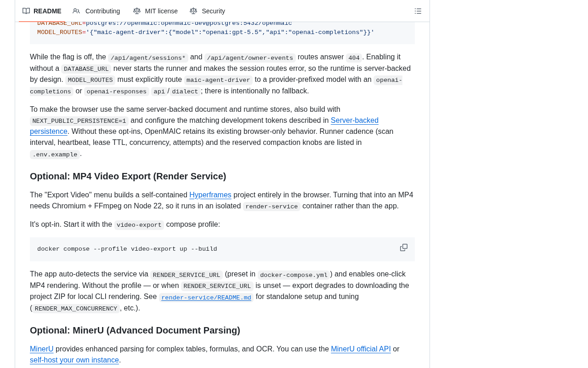The width and height of the screenshot is (588, 368).
Task: Click the openai-responses code text
Action: tap(117, 92)
